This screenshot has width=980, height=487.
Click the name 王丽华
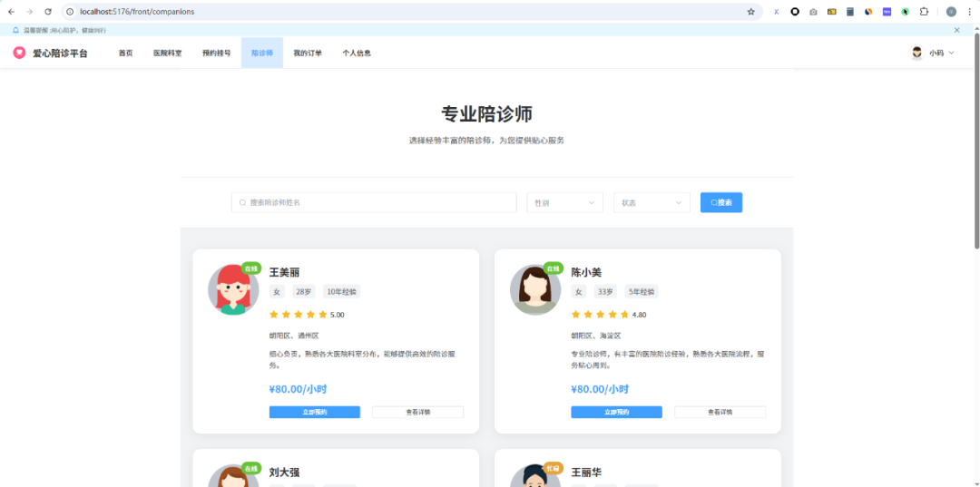click(x=586, y=472)
